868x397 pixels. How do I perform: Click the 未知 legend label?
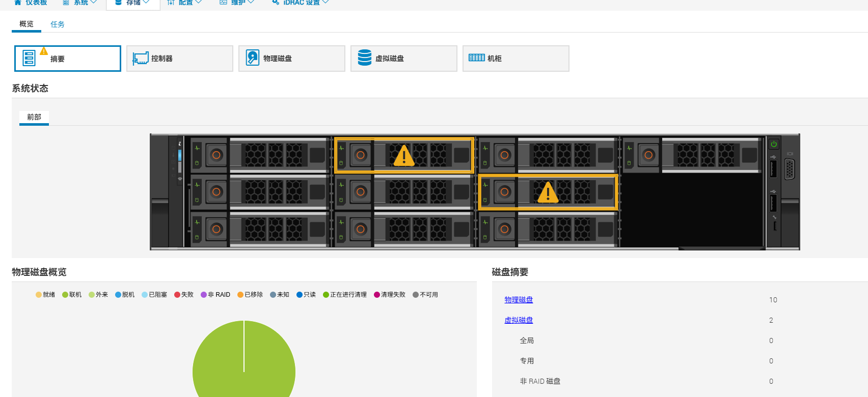[x=283, y=295]
